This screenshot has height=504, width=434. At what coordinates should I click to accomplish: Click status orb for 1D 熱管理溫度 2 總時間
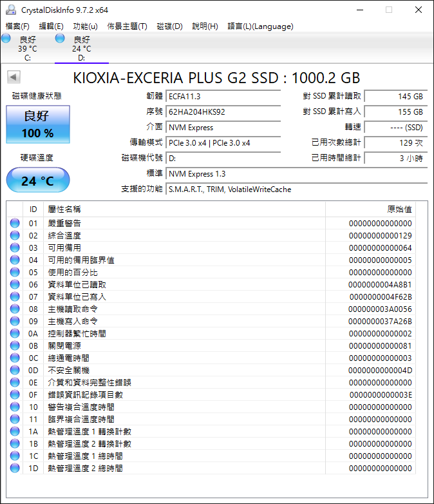15,468
